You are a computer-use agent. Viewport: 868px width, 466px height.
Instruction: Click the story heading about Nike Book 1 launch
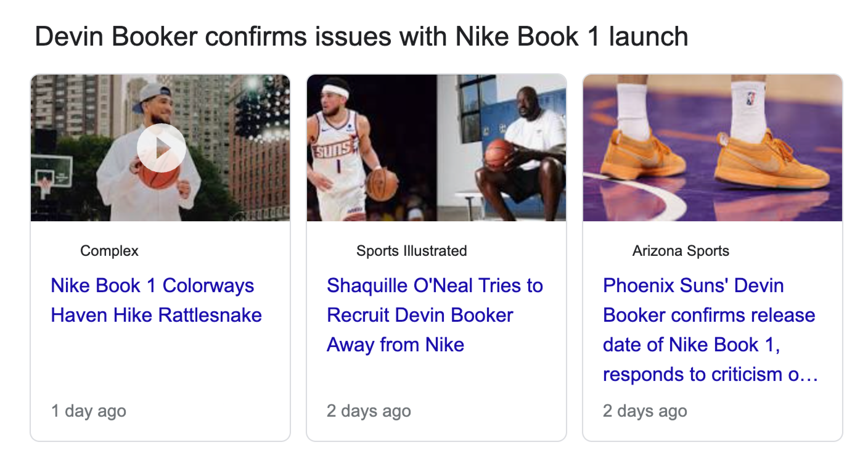click(x=361, y=36)
